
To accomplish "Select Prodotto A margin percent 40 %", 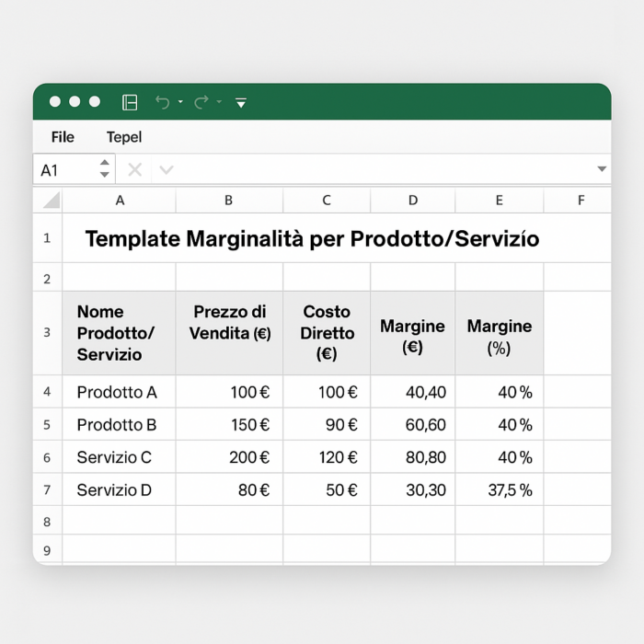I will pyautogui.click(x=500, y=391).
